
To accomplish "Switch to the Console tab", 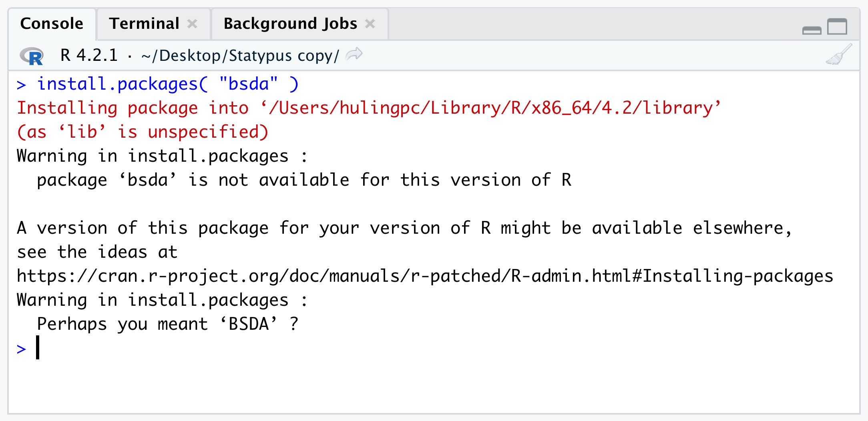I will (52, 24).
